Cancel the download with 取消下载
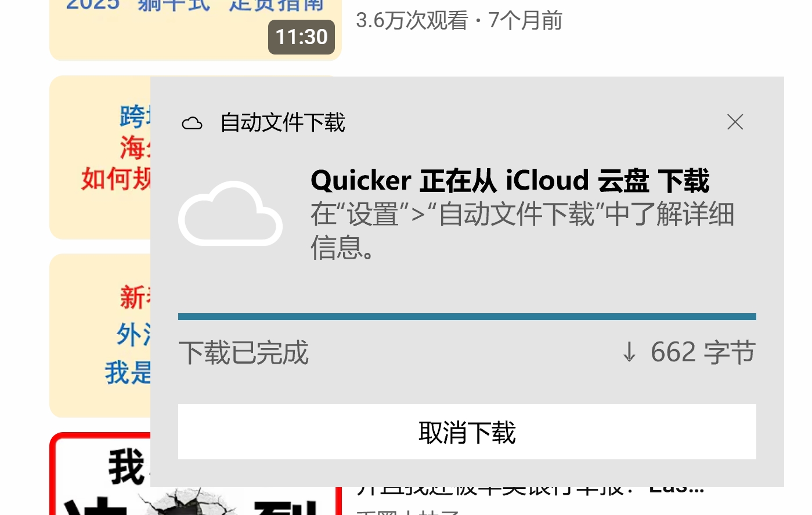812x515 pixels. tap(467, 432)
